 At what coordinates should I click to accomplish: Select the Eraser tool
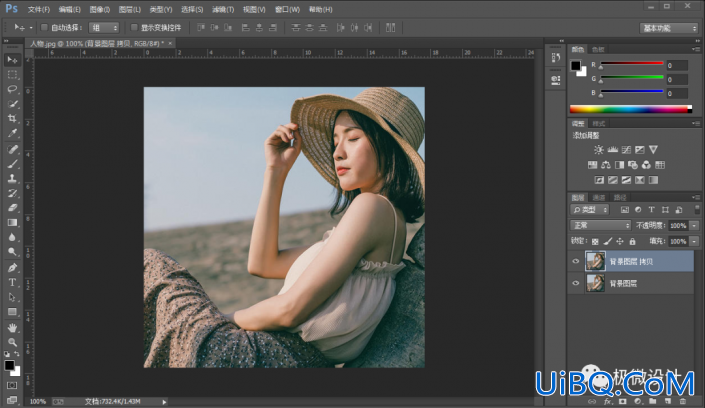tap(12, 208)
